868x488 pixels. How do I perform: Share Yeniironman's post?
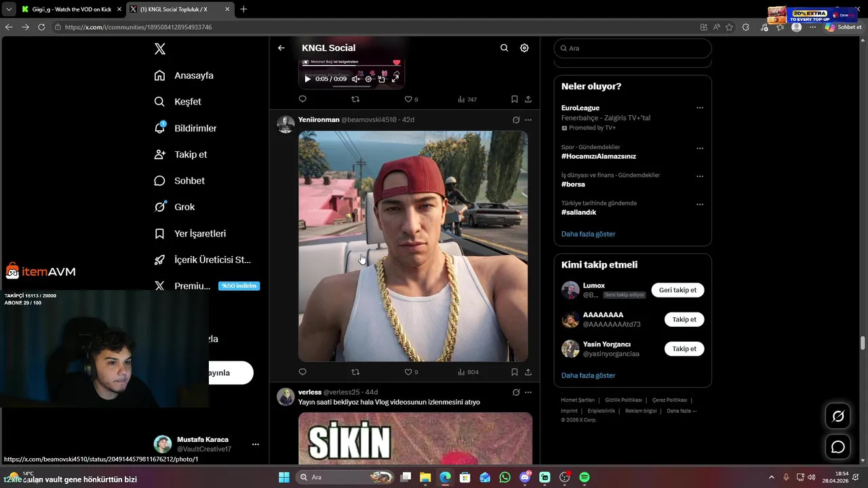(x=528, y=371)
